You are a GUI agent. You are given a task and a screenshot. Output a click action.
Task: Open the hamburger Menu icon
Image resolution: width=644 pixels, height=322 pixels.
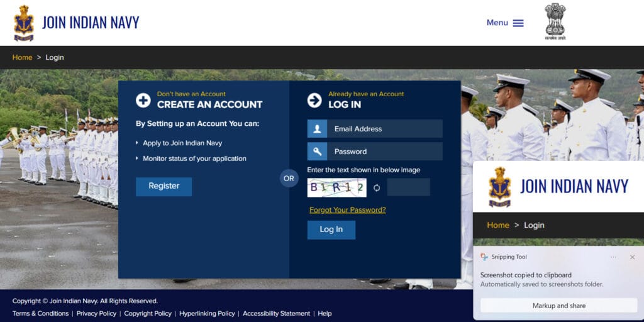tap(518, 23)
